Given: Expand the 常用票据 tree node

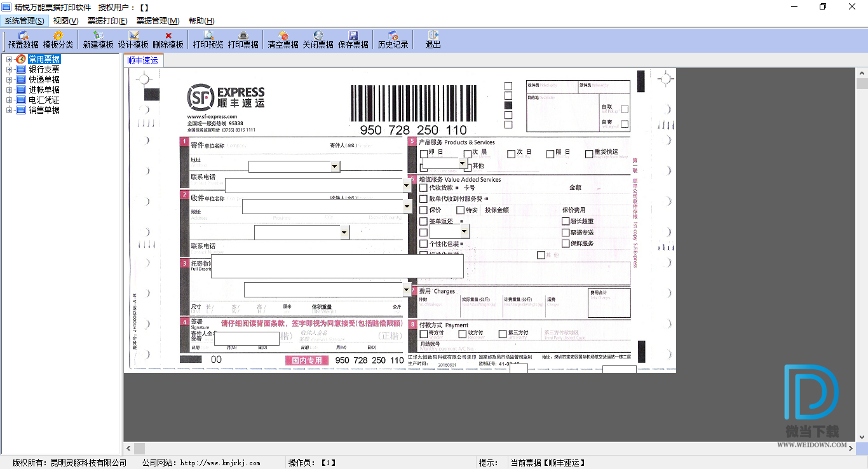Looking at the screenshot, I should pyautogui.click(x=9, y=59).
